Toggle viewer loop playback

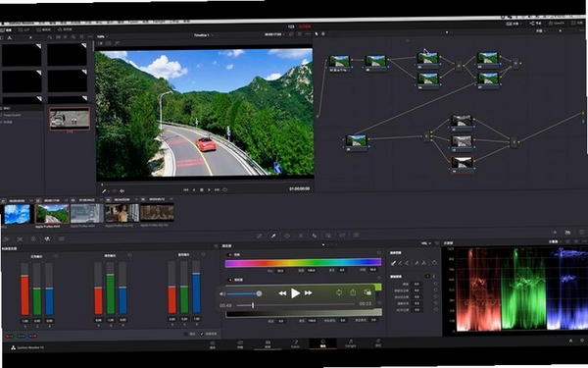[225, 190]
